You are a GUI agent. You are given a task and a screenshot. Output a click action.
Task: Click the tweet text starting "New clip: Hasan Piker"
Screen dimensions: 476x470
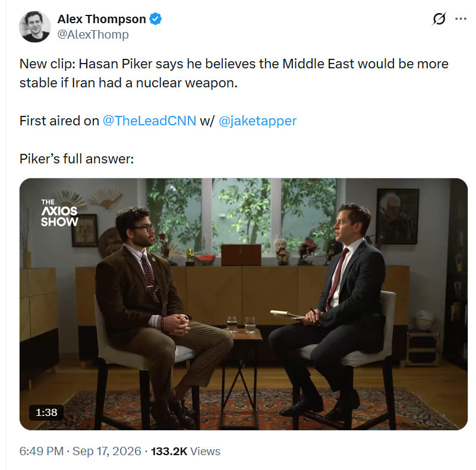[x=234, y=73]
